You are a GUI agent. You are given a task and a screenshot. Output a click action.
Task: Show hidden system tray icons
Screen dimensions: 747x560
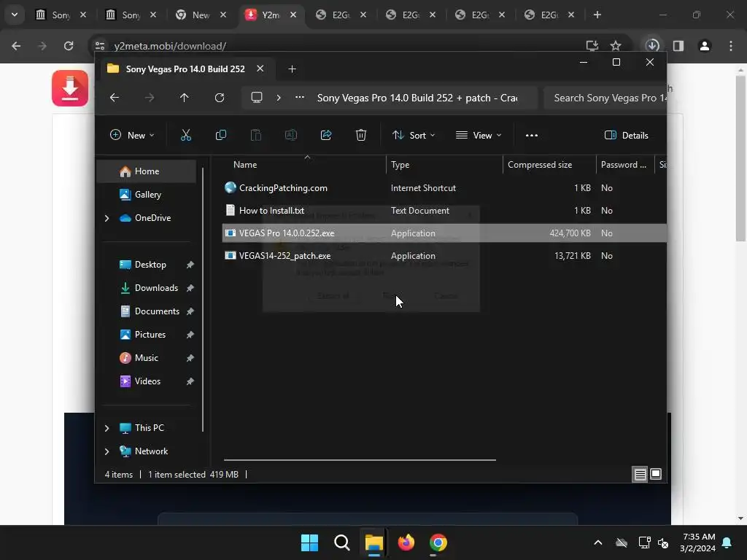click(598, 542)
